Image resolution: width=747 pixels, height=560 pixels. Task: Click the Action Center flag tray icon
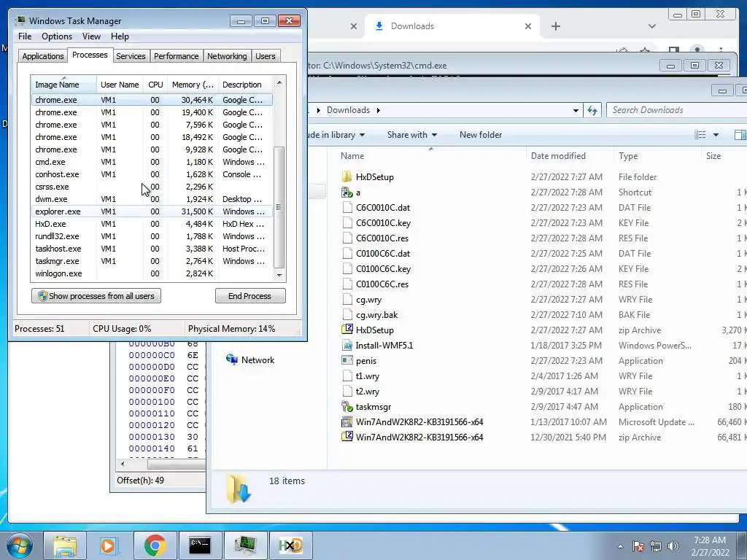(638, 546)
